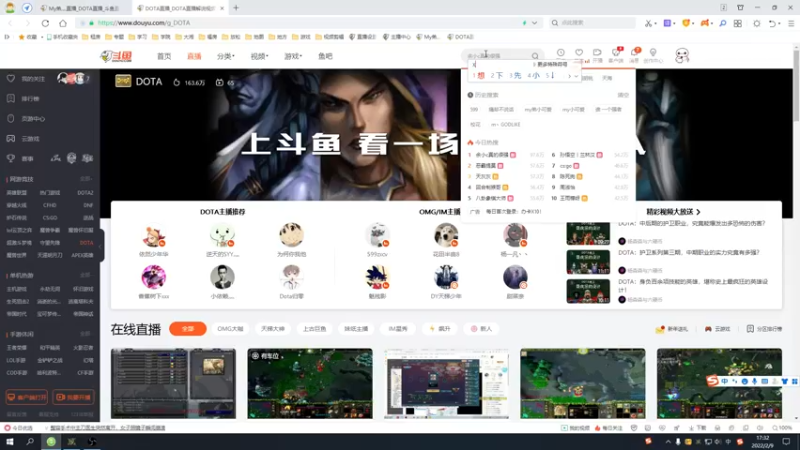The width and height of the screenshot is (800, 450).
Task: Click history tag m- GODLIKE
Action: 505,124
